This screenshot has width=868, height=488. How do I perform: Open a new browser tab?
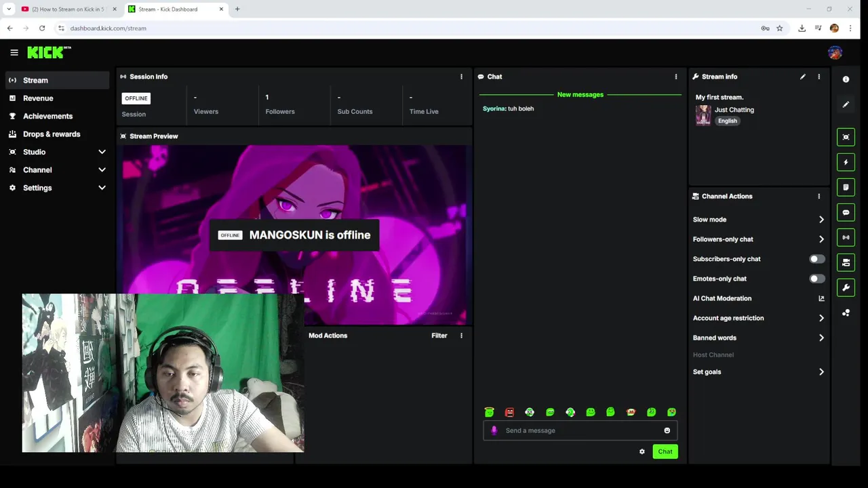tap(237, 9)
